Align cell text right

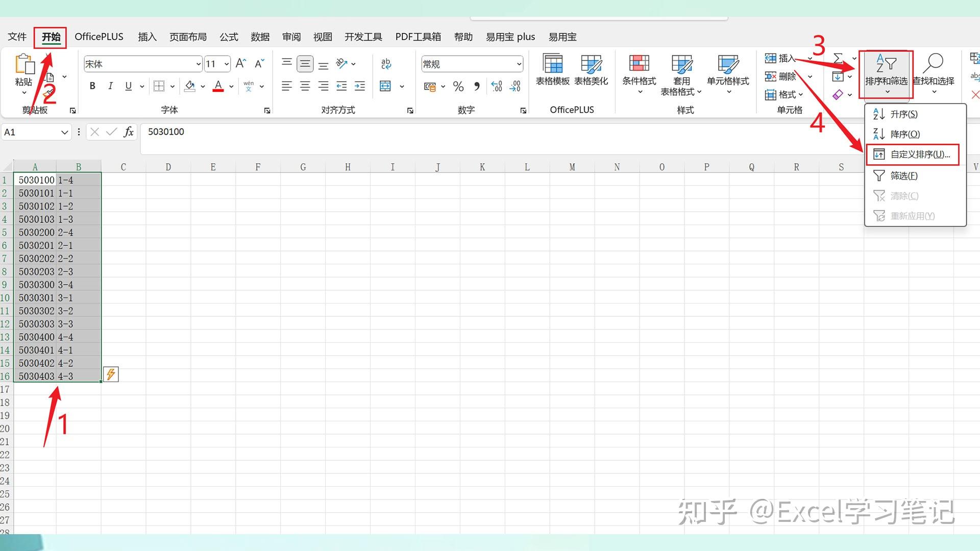323,86
